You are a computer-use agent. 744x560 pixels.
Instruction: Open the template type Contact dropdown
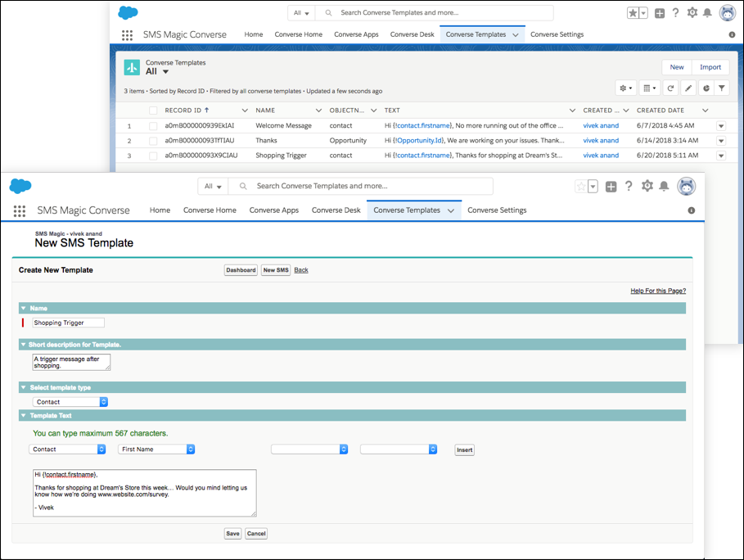[70, 402]
